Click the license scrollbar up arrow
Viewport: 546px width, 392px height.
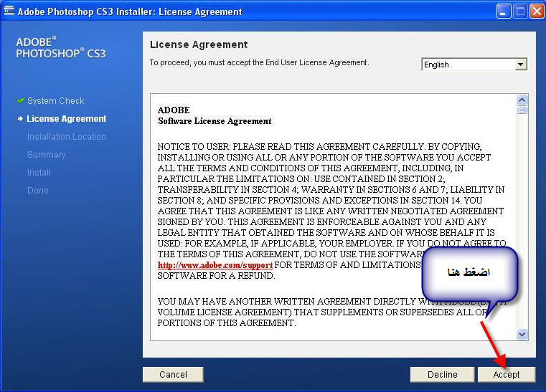522,100
